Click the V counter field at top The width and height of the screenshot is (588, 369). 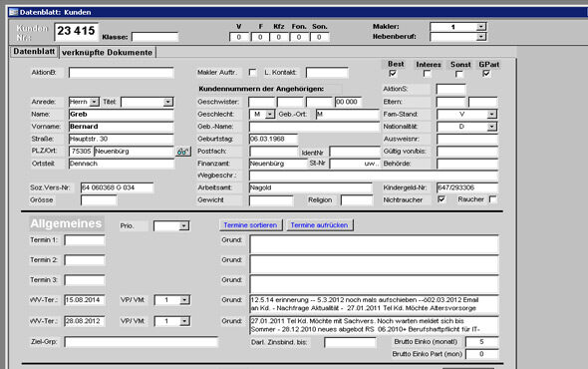click(x=239, y=37)
